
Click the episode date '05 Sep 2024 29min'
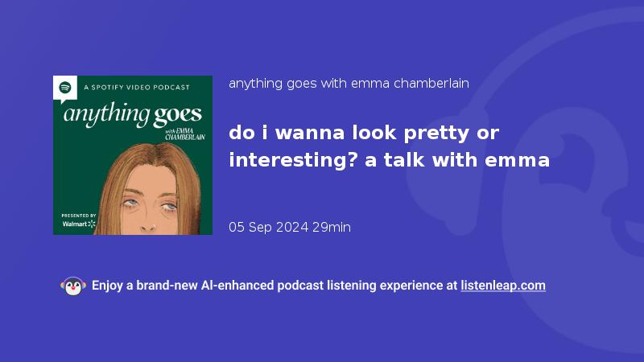click(290, 227)
